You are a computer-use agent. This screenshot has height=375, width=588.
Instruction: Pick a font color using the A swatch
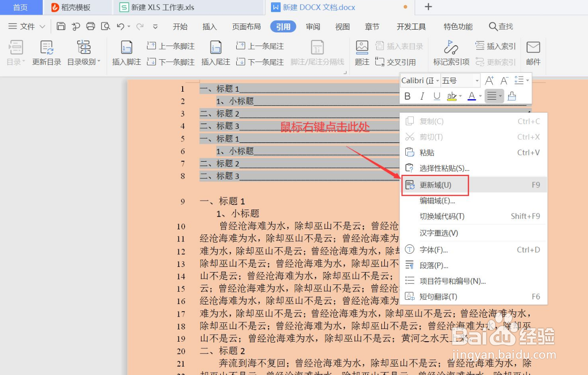471,96
